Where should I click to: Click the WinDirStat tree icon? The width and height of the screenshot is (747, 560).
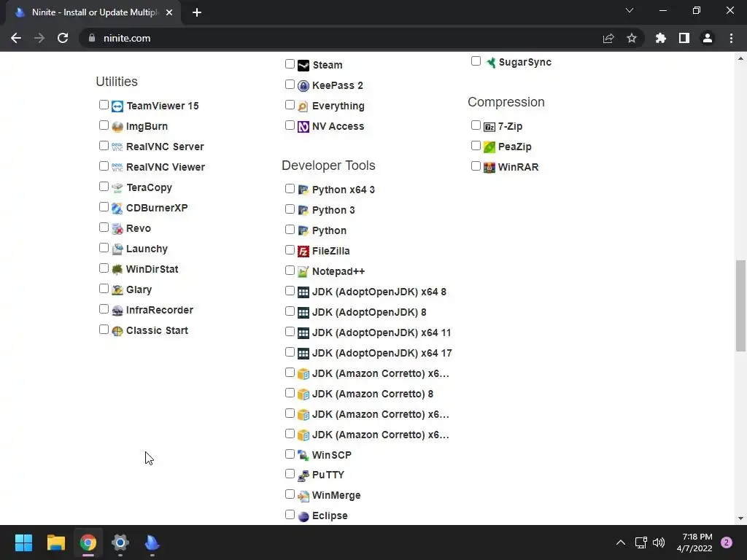tap(117, 270)
